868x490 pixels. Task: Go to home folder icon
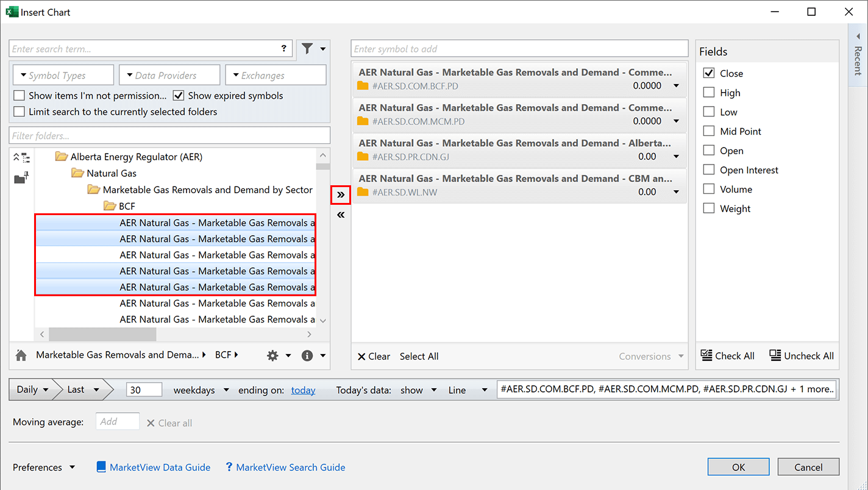coord(21,355)
